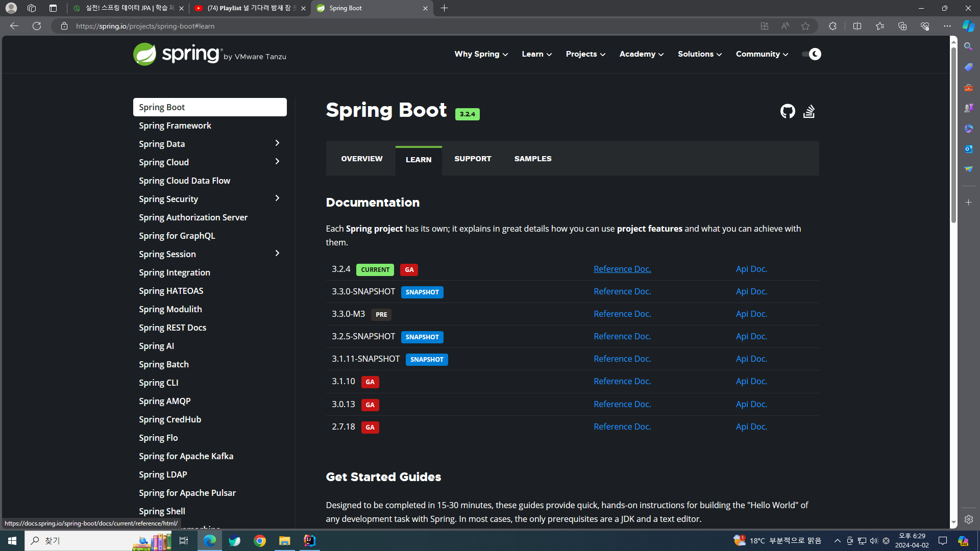The height and width of the screenshot is (551, 980).
Task: Open Copilot sidebar icon
Action: (968, 26)
